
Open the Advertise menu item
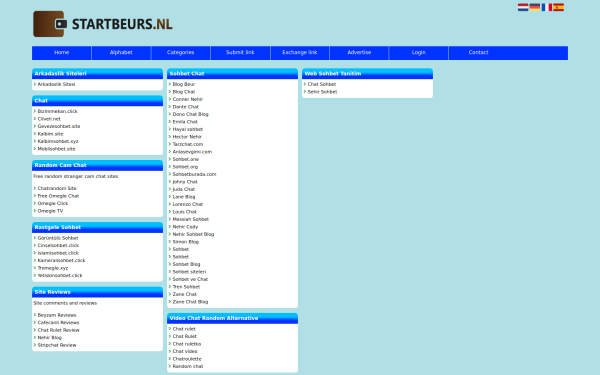coord(359,52)
